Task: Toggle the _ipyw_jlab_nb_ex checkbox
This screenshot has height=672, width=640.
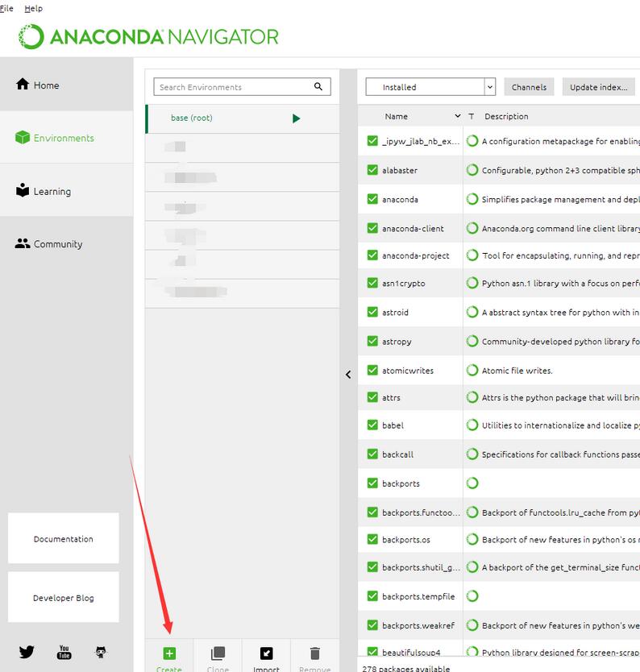Action: pyautogui.click(x=372, y=140)
